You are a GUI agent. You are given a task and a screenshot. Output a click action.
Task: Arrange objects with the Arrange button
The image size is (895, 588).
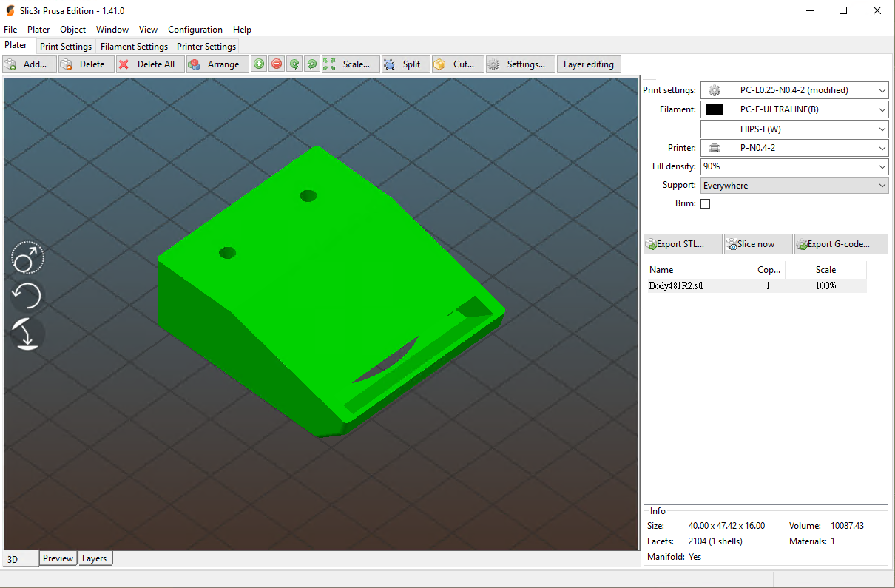217,64
